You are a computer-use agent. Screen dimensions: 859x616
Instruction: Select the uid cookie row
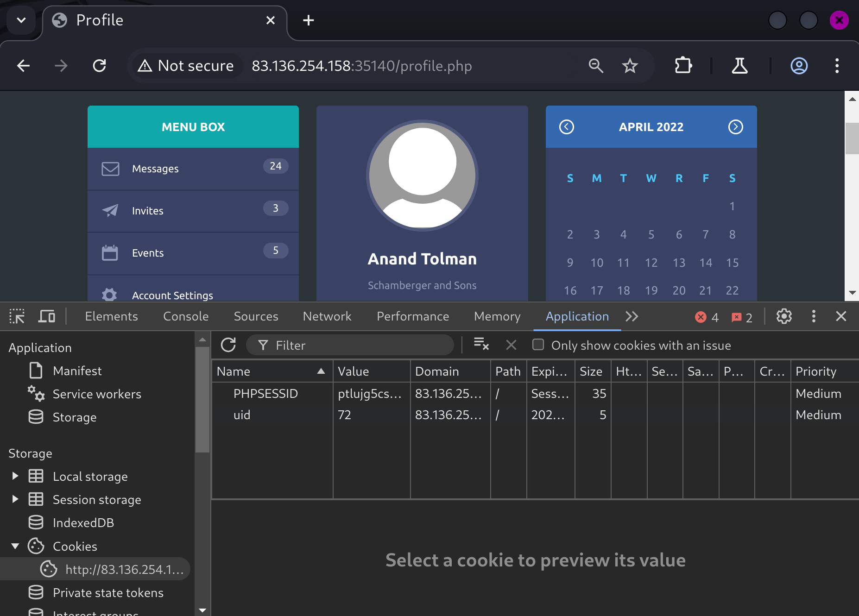click(x=242, y=415)
